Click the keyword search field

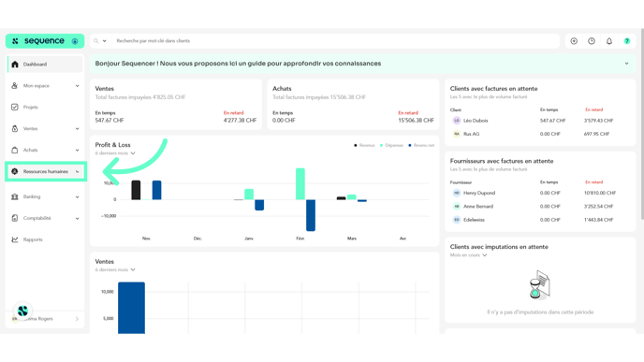[x=335, y=41]
